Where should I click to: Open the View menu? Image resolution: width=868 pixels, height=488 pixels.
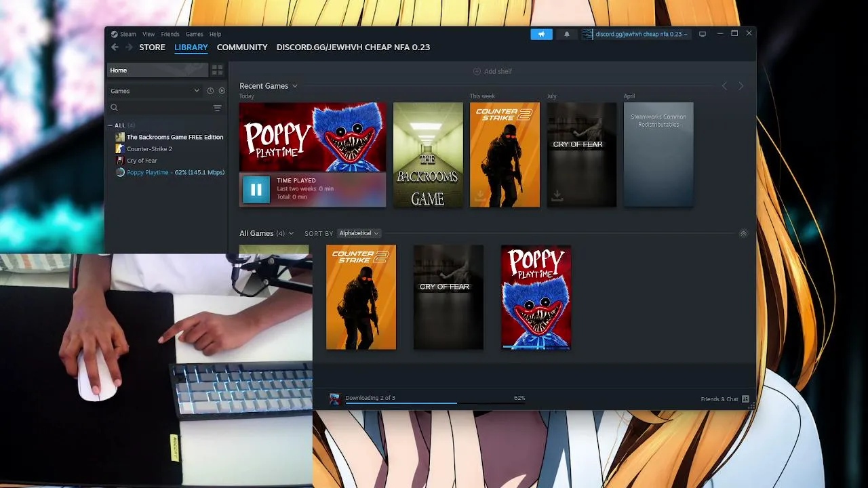[x=149, y=34]
